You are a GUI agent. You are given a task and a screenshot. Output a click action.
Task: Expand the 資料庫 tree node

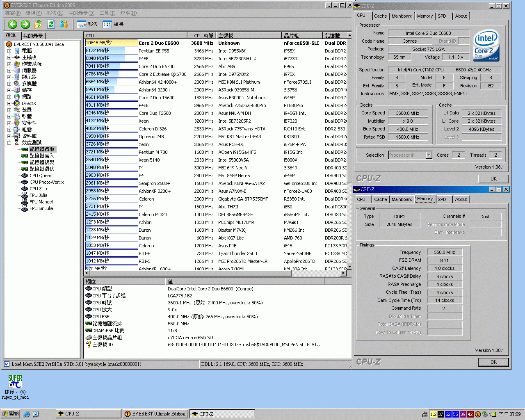coord(9,136)
